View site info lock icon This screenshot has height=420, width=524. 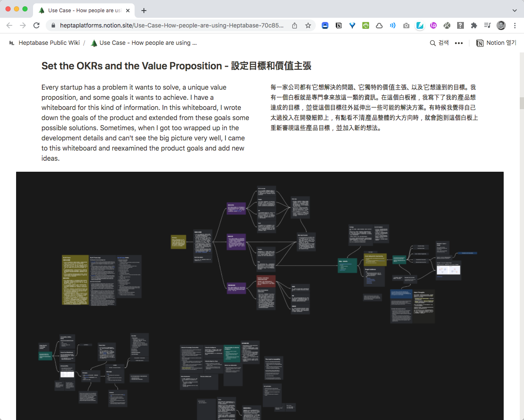click(x=53, y=25)
